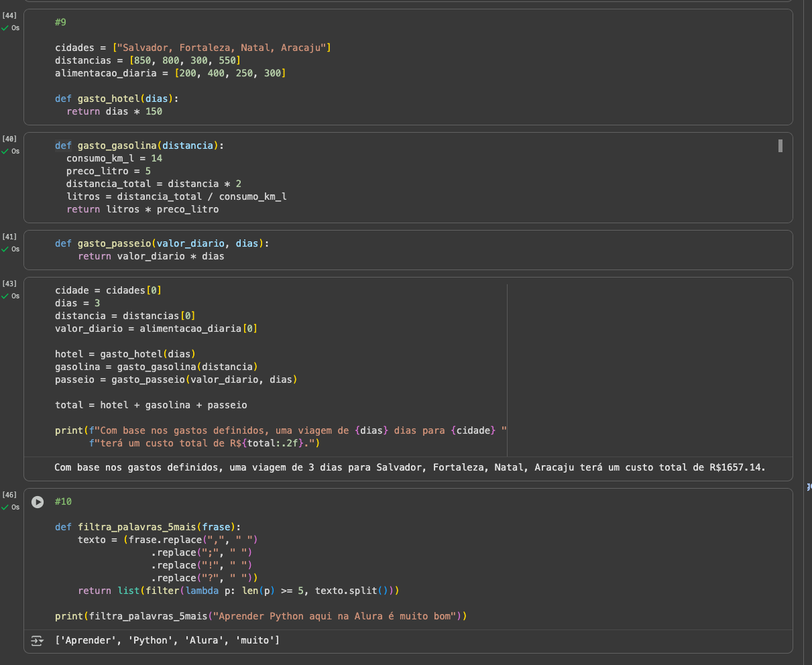This screenshot has height=665, width=812.
Task: Click the line distancias = [850, 800, 300, 550]
Action: coord(148,60)
